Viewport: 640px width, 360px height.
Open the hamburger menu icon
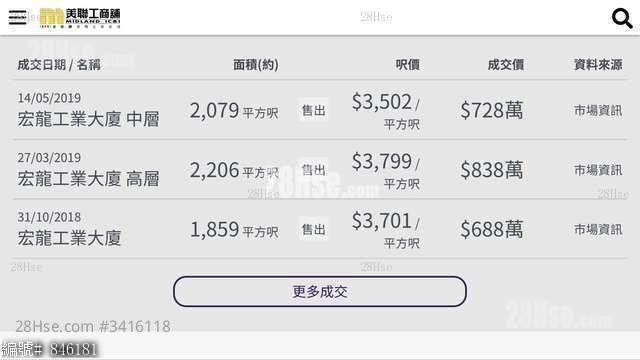pos(17,18)
